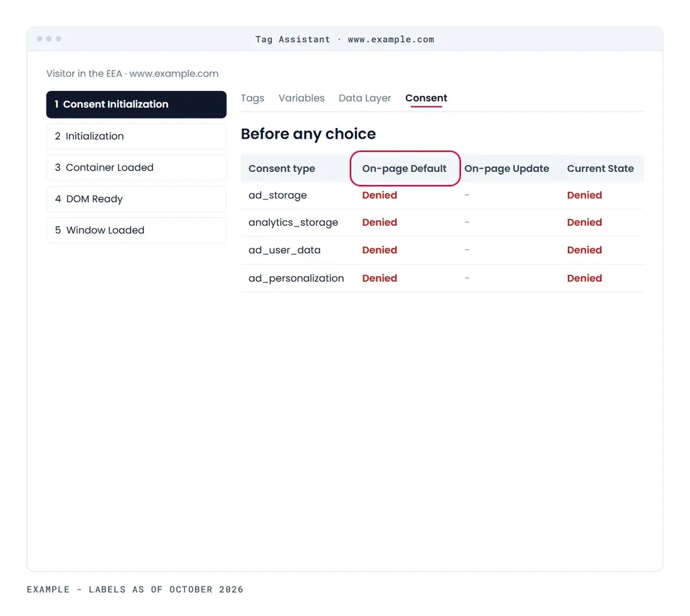The height and width of the screenshot is (616, 690).
Task: Click the Tag Assistant window title
Action: click(x=344, y=39)
